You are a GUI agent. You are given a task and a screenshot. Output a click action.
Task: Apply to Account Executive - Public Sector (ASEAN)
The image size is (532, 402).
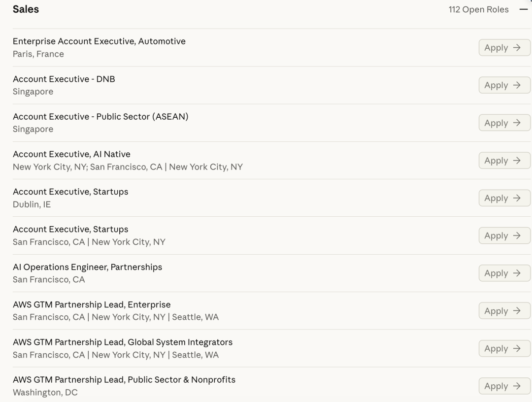click(504, 123)
